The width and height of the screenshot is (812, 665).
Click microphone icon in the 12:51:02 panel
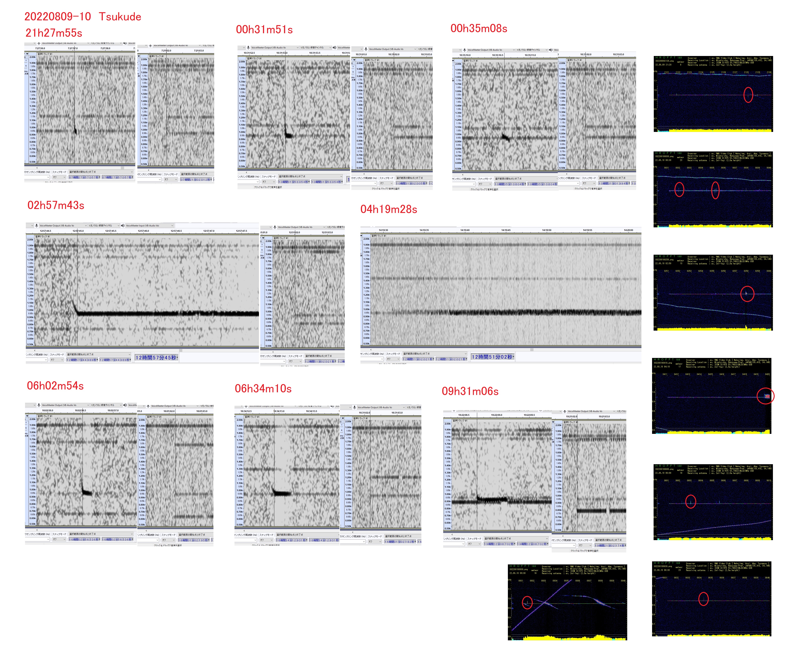(x=275, y=227)
